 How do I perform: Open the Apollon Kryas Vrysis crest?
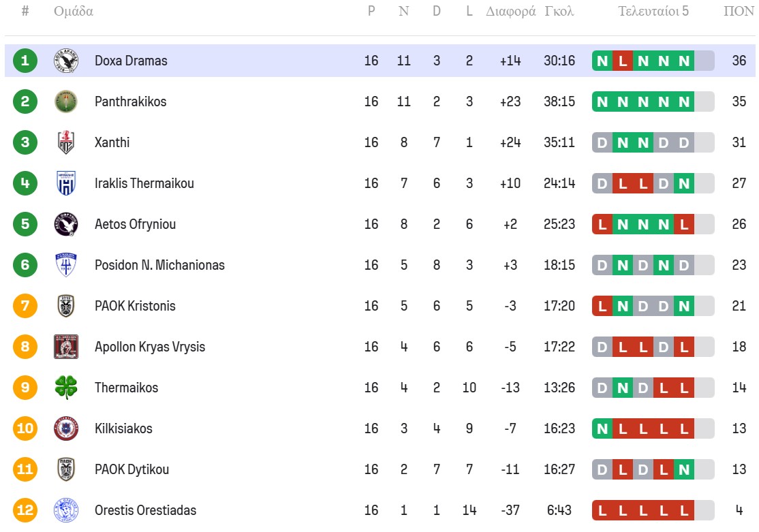click(66, 347)
